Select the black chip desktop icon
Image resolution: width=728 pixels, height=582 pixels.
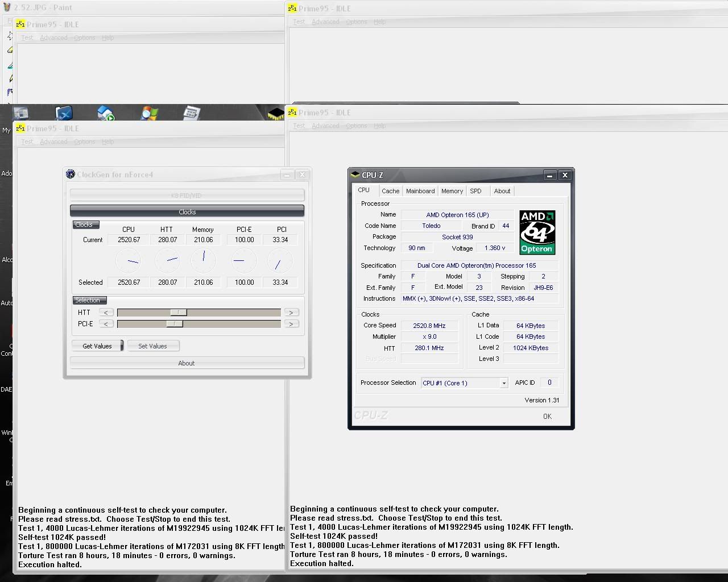[x=276, y=114]
